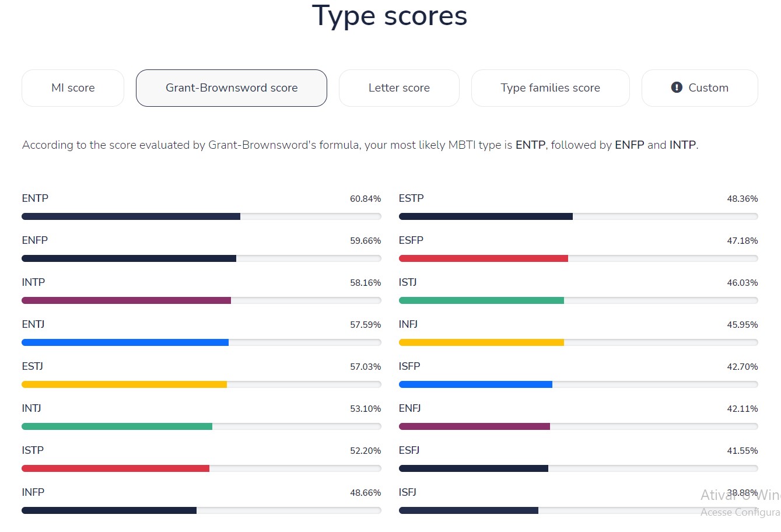Click the 60.84% percentage value
781x532 pixels.
[x=366, y=198]
